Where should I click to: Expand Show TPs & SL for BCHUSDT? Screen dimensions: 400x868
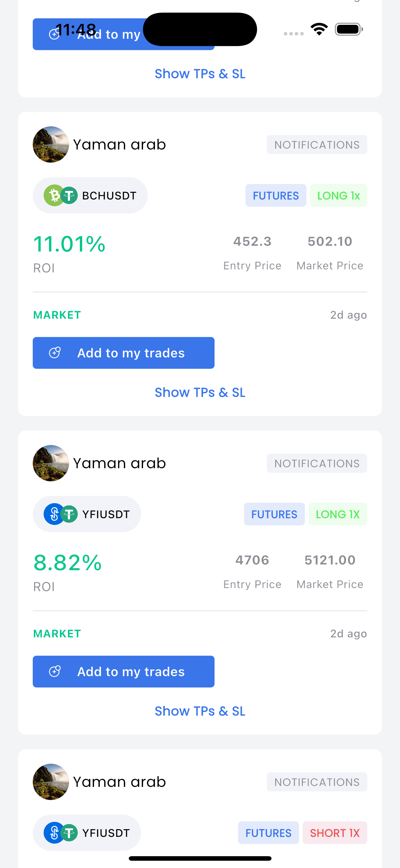pyautogui.click(x=200, y=393)
